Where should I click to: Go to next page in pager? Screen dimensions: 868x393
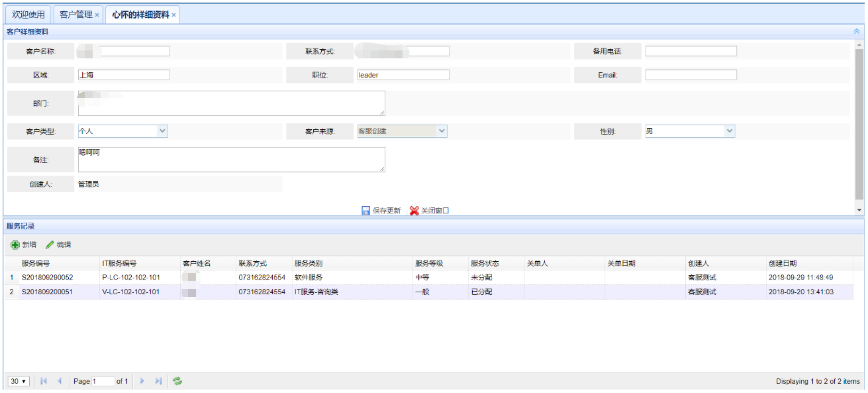[142, 381]
